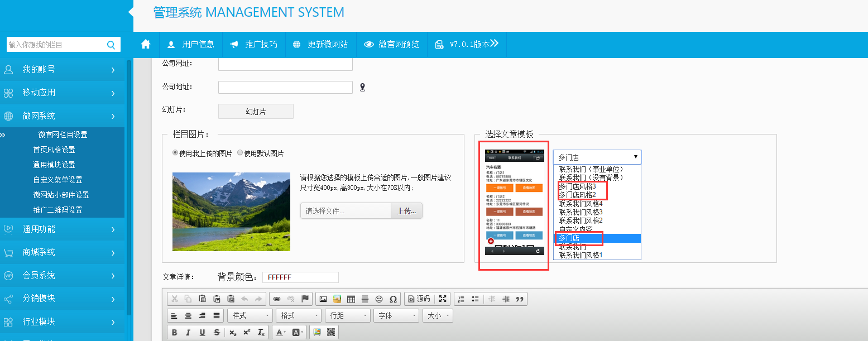Apply bold formatting in editor

(x=174, y=333)
